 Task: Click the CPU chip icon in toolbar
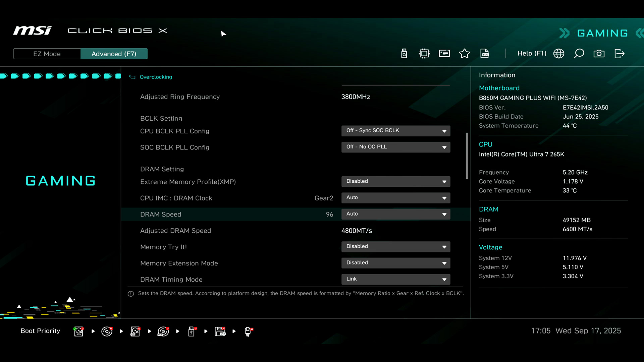[424, 54]
